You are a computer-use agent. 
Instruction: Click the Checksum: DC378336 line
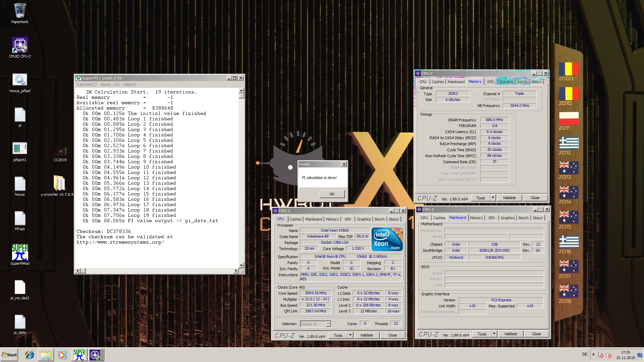[104, 232]
